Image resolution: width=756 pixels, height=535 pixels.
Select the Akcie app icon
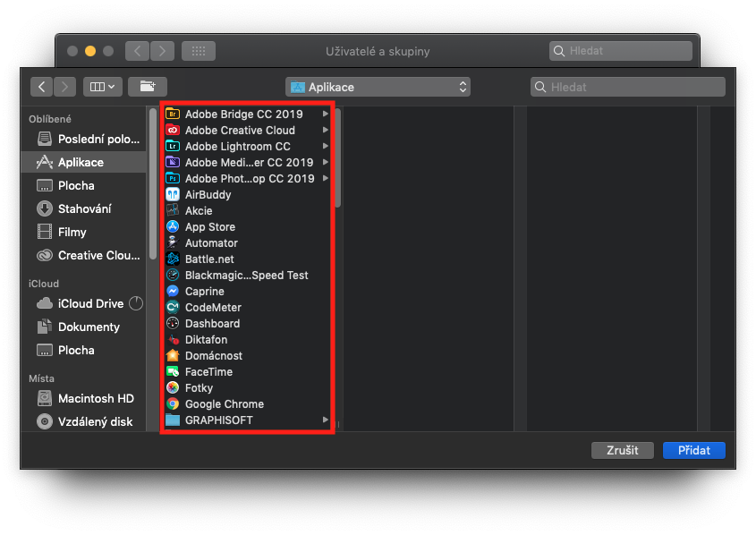(x=173, y=210)
